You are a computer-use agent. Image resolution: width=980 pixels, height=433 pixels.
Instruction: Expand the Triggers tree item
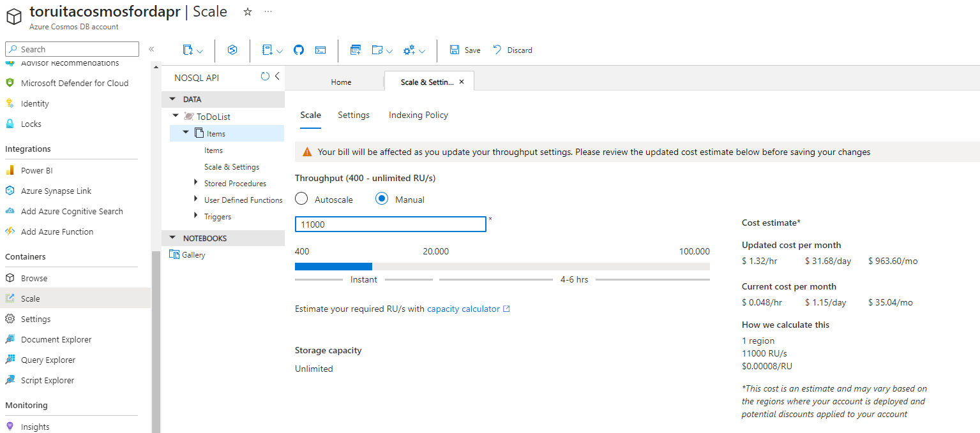196,216
